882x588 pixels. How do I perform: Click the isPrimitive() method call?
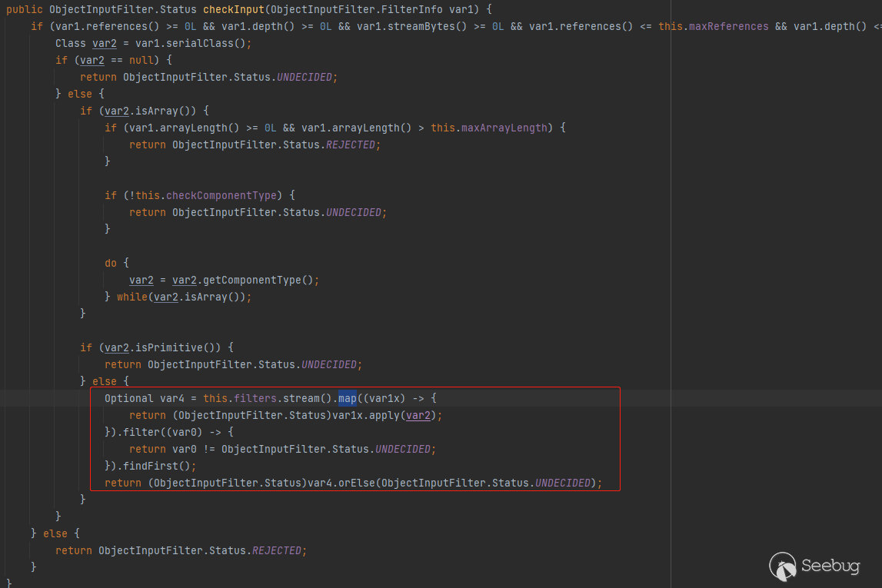pyautogui.click(x=175, y=347)
